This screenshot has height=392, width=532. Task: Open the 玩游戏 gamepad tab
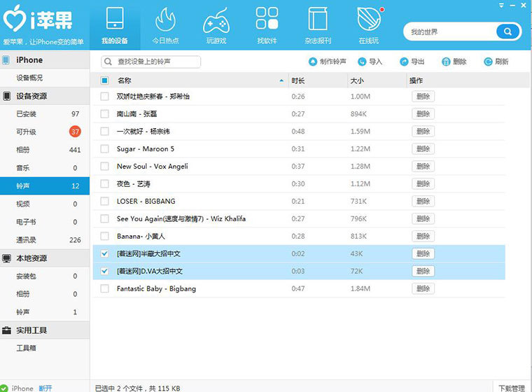(x=216, y=25)
